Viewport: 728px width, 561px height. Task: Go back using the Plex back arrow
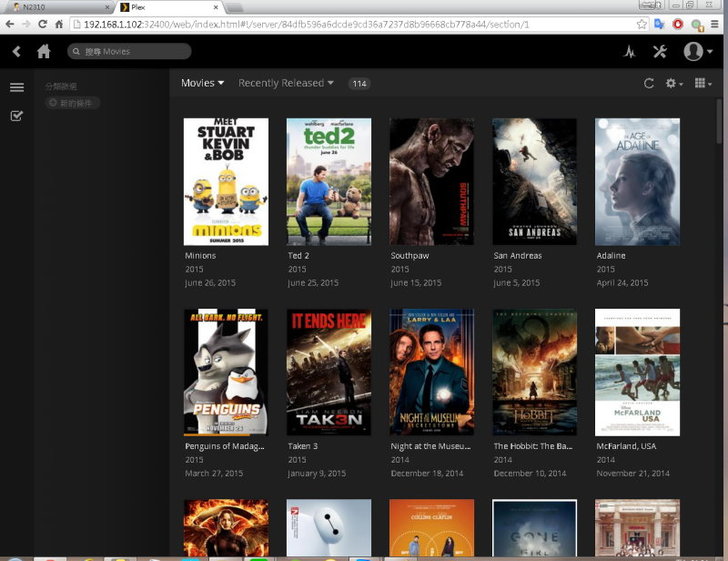click(17, 51)
